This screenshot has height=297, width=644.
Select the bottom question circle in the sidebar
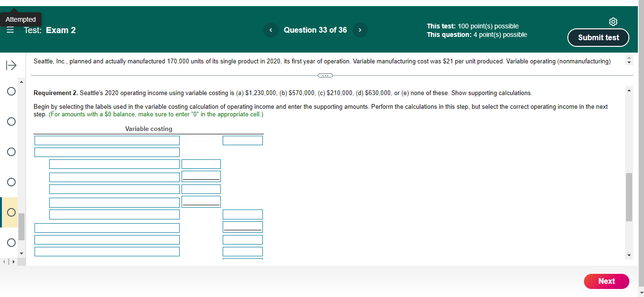[x=11, y=243]
